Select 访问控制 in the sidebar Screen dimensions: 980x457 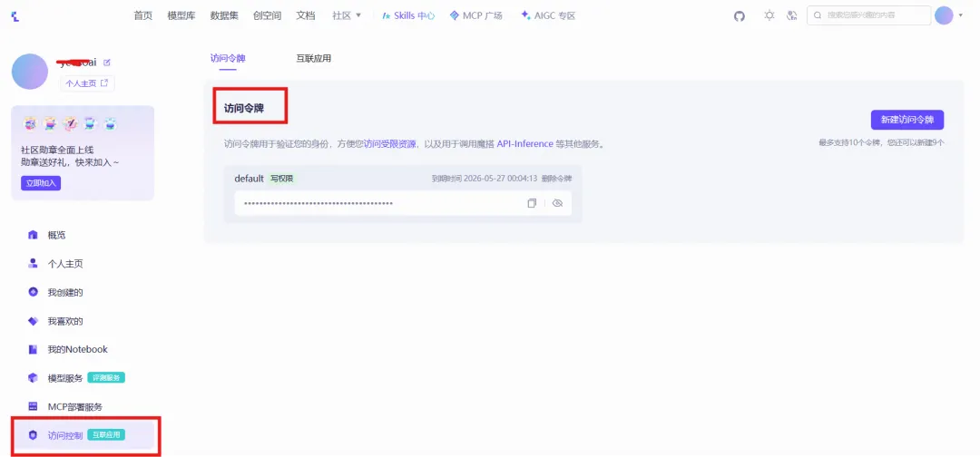click(x=65, y=435)
